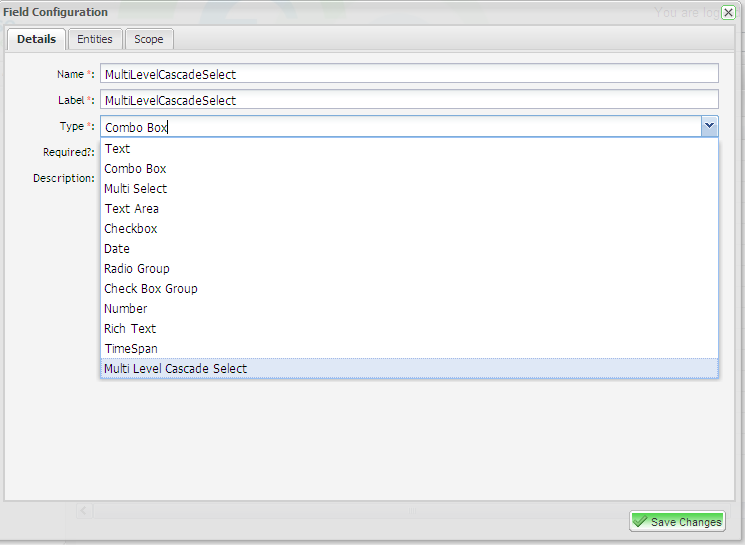
Task: Click the Name input field
Action: point(409,74)
